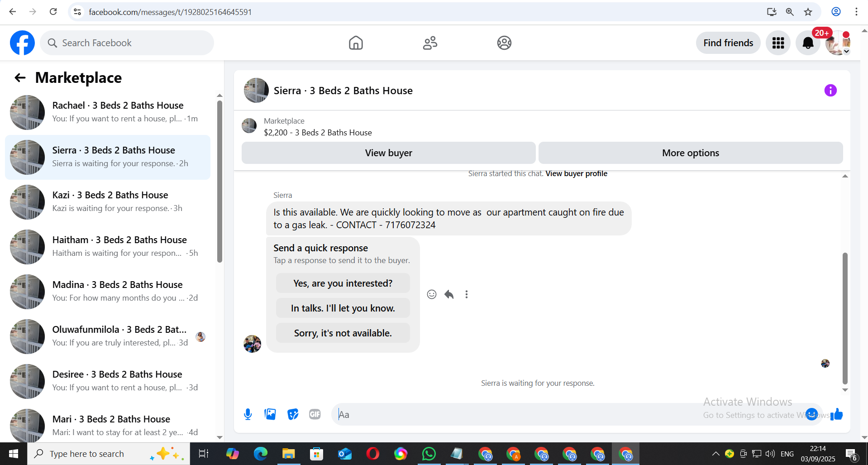The width and height of the screenshot is (868, 465).
Task: Open the Windows Start menu
Action: click(14, 454)
